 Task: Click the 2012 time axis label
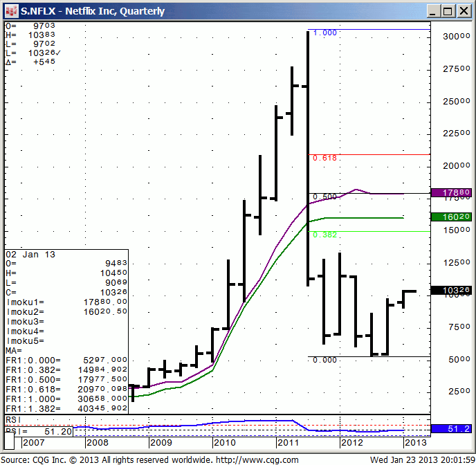[x=352, y=443]
